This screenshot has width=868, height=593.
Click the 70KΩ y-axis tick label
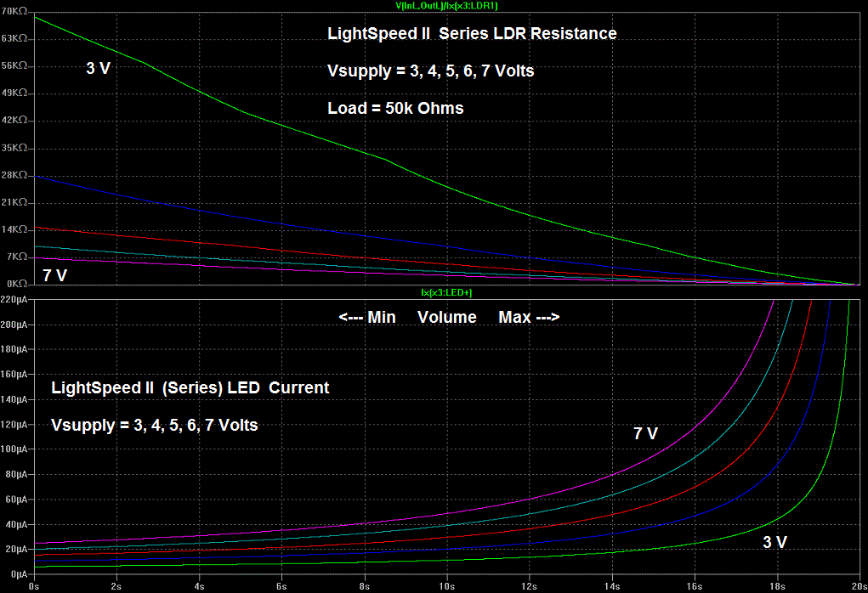coord(14,11)
